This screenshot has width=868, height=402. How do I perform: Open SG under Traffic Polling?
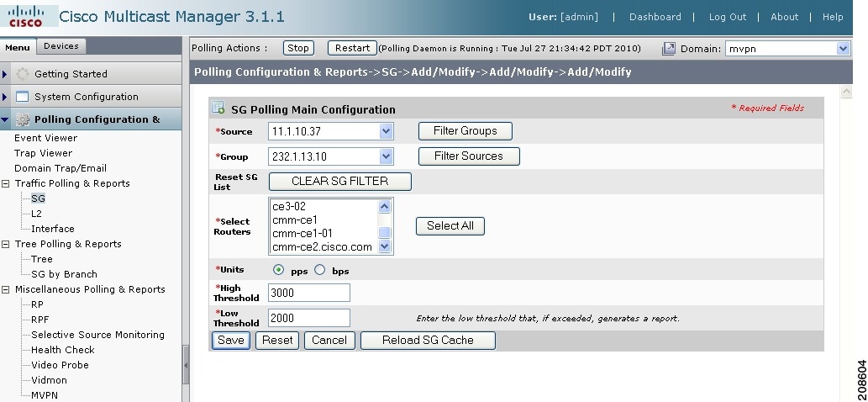coord(38,198)
